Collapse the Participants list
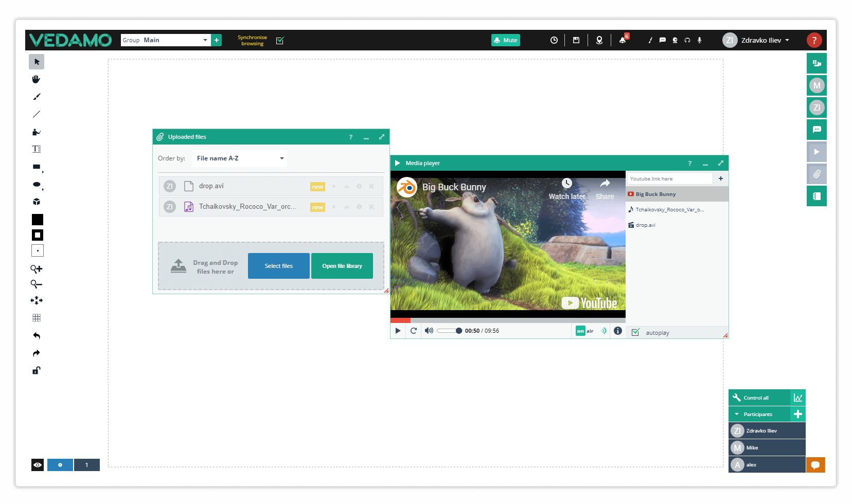This screenshot has height=504, width=852. (x=737, y=414)
